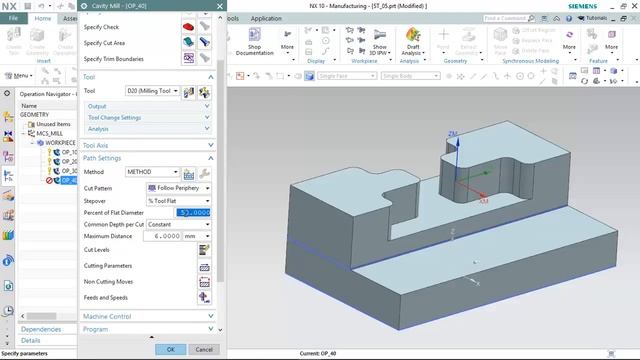Viewport: 640px width, 360px height.
Task: Click the Tutorials graduation cap button
Action: (x=593, y=18)
